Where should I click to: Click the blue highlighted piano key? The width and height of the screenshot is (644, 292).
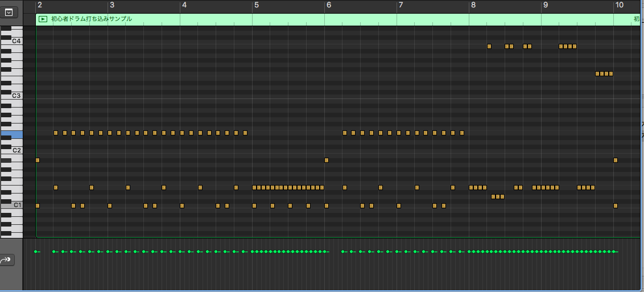11,134
